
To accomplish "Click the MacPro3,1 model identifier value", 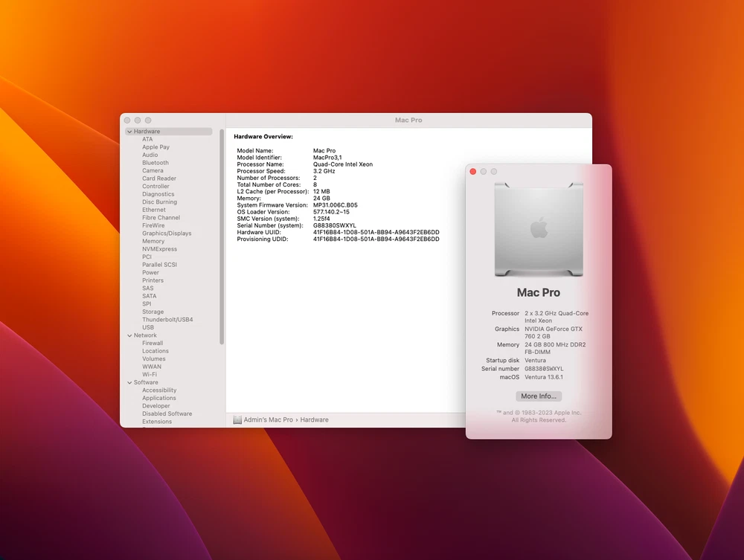I will (327, 158).
